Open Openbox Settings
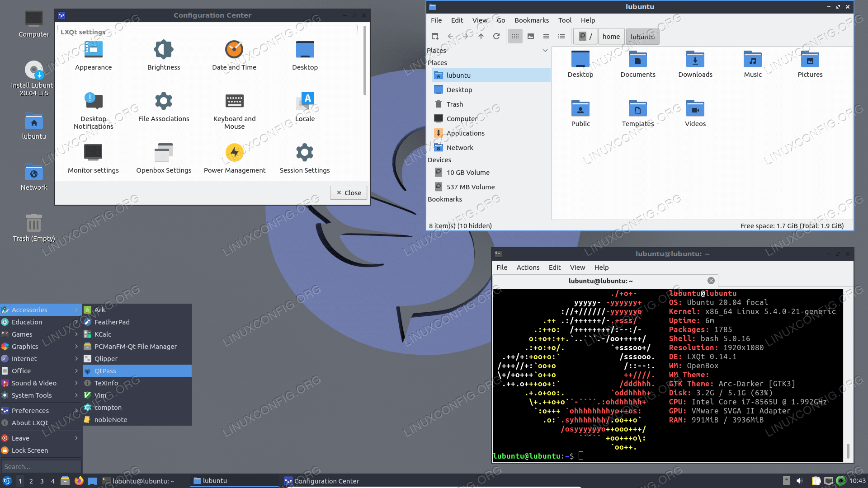Image resolution: width=868 pixels, height=488 pixels. tap(164, 159)
